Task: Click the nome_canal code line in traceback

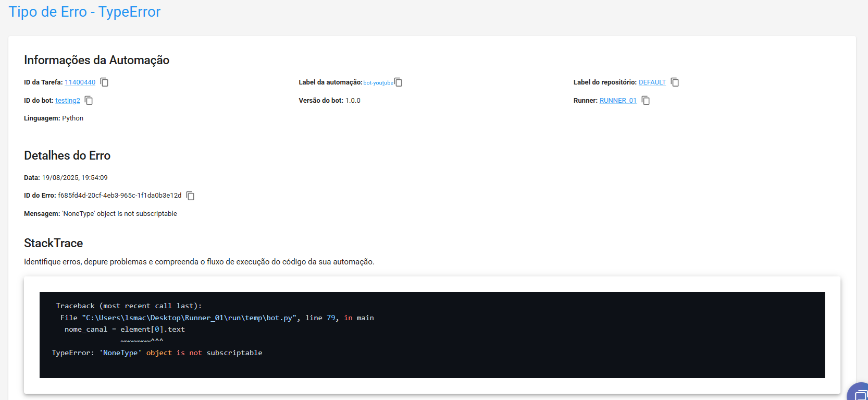Action: tap(125, 330)
